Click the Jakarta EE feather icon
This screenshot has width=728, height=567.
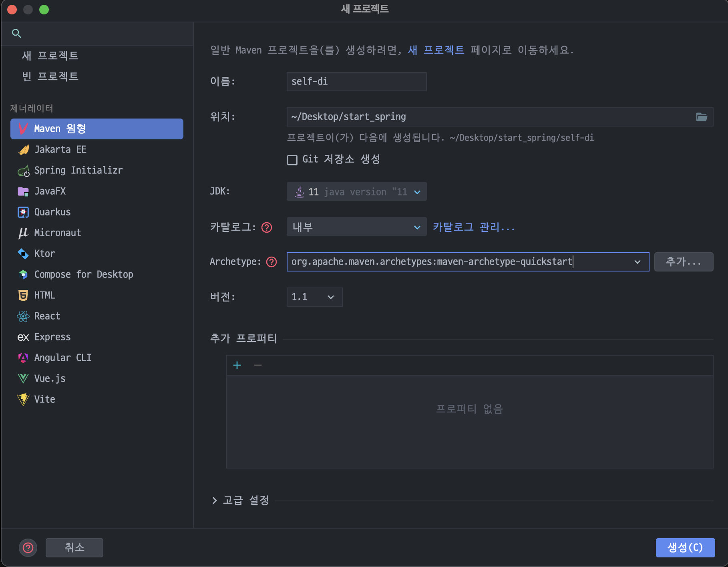[23, 149]
